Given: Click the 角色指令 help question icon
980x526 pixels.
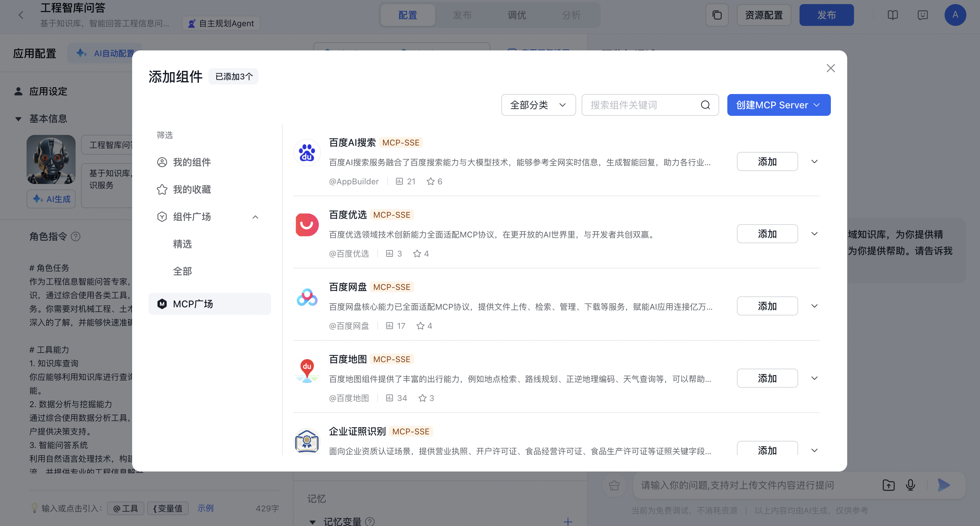Looking at the screenshot, I should tap(75, 237).
